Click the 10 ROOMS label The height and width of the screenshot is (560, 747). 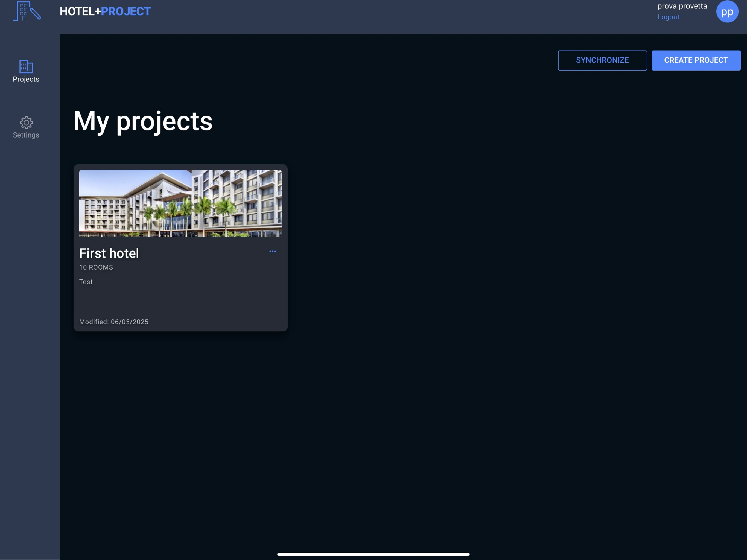pyautogui.click(x=96, y=267)
